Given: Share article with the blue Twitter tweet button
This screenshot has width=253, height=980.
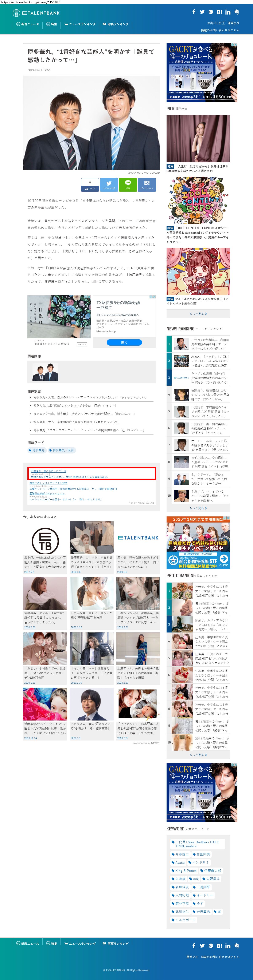Looking at the screenshot, I should tap(109, 185).
